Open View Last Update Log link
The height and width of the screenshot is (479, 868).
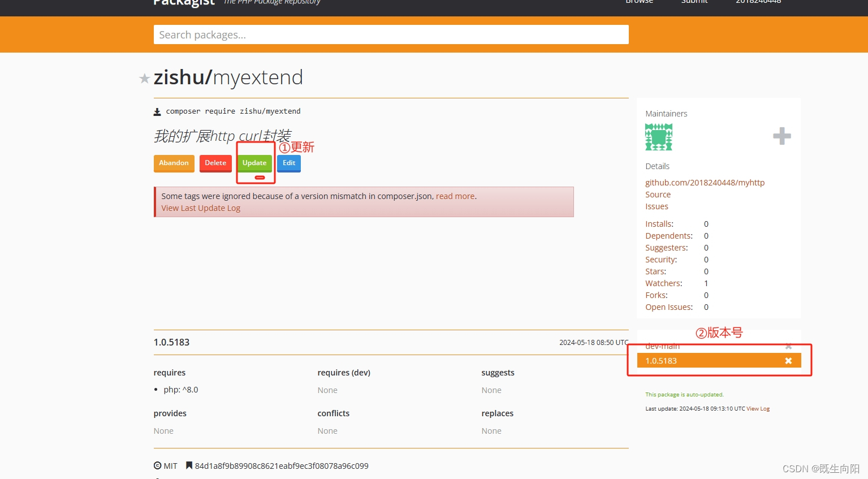coord(201,208)
